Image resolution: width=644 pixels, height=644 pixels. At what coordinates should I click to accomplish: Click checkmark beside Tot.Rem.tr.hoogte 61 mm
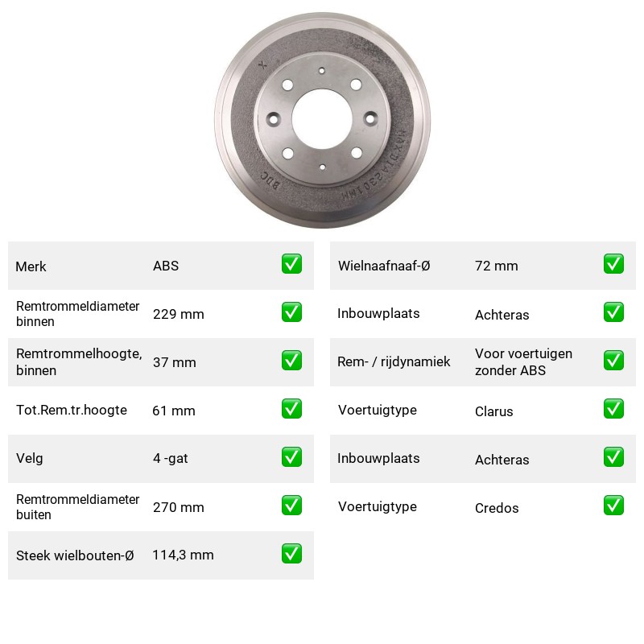tap(291, 409)
